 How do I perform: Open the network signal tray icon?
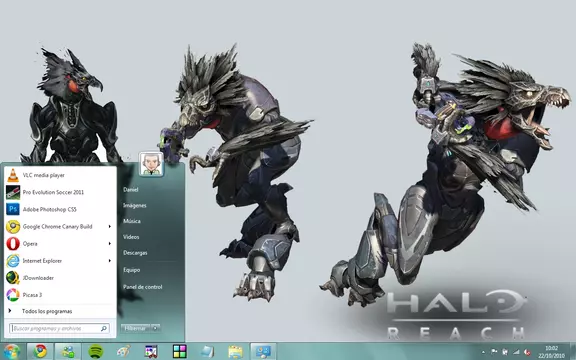pyautogui.click(x=516, y=352)
